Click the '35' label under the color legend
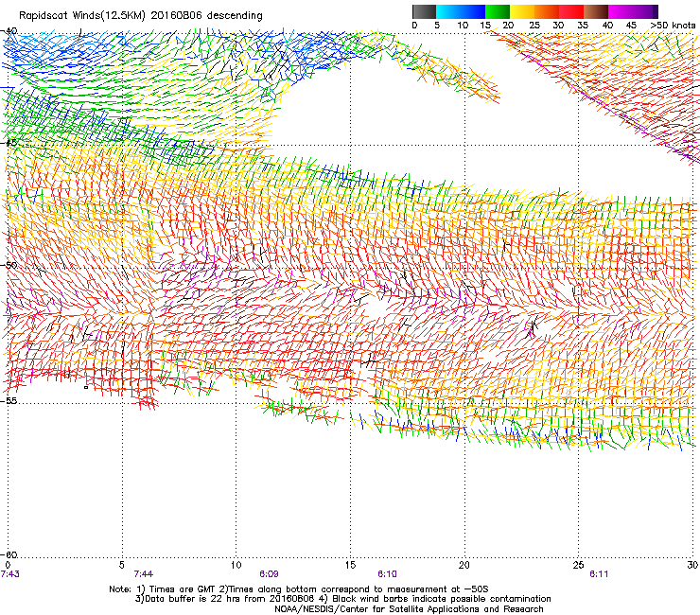The width and height of the screenshot is (700, 615). click(582, 26)
